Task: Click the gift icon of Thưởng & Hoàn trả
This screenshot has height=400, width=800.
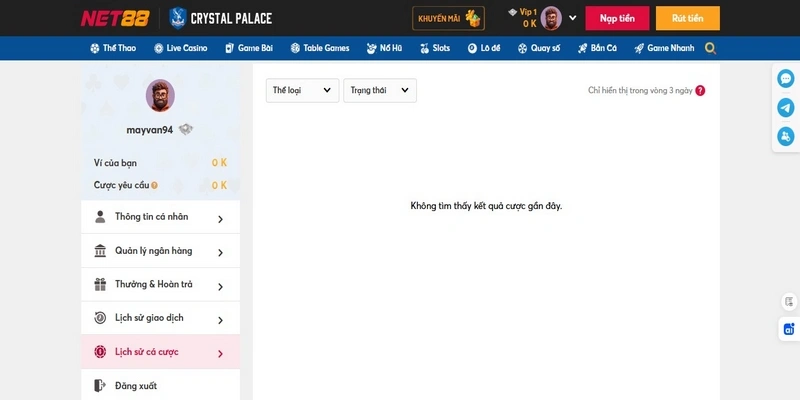Action: click(x=100, y=284)
